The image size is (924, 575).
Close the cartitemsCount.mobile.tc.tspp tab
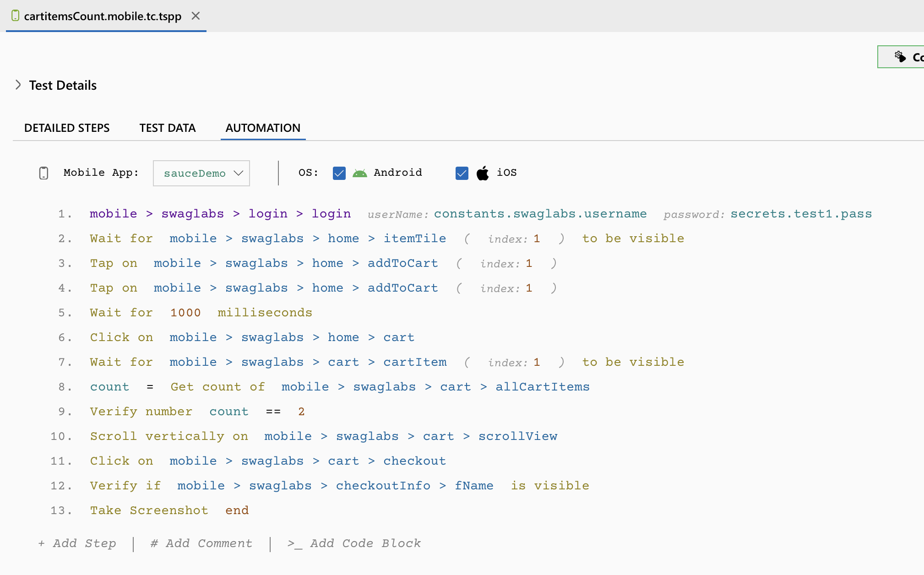pyautogui.click(x=196, y=15)
